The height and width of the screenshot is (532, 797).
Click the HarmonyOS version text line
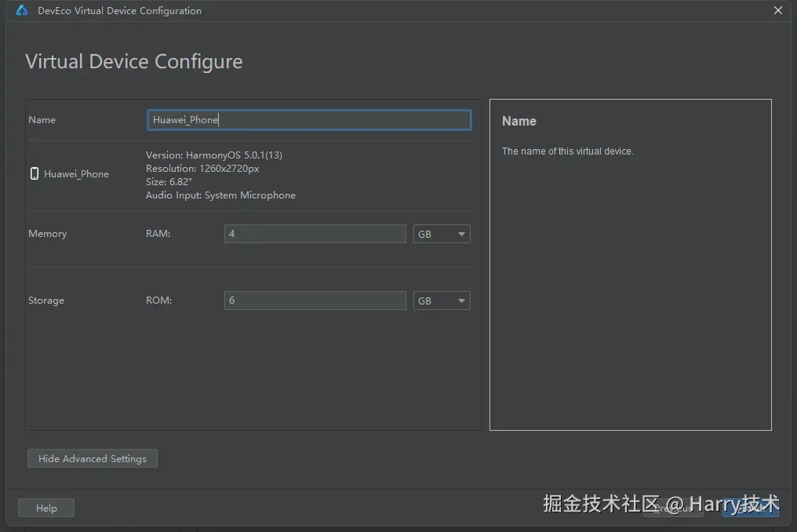tap(214, 155)
